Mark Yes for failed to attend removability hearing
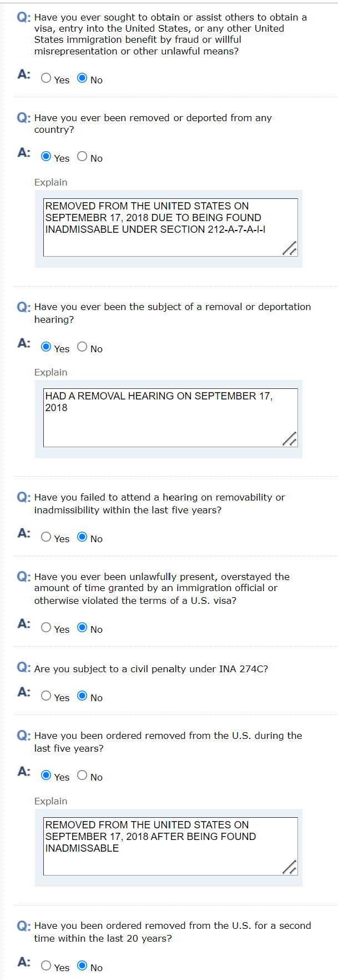Viewport: 338px width, 980px height. pos(46,537)
